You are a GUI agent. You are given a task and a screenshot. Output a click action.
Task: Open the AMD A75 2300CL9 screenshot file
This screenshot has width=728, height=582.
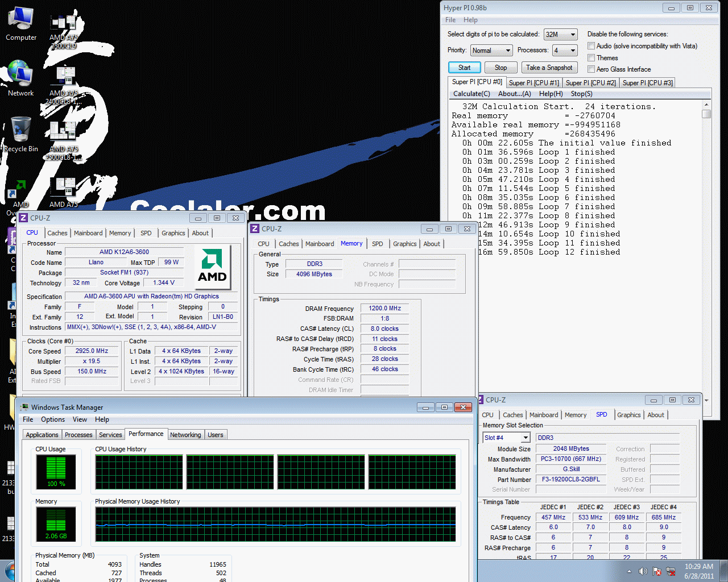tap(64, 31)
